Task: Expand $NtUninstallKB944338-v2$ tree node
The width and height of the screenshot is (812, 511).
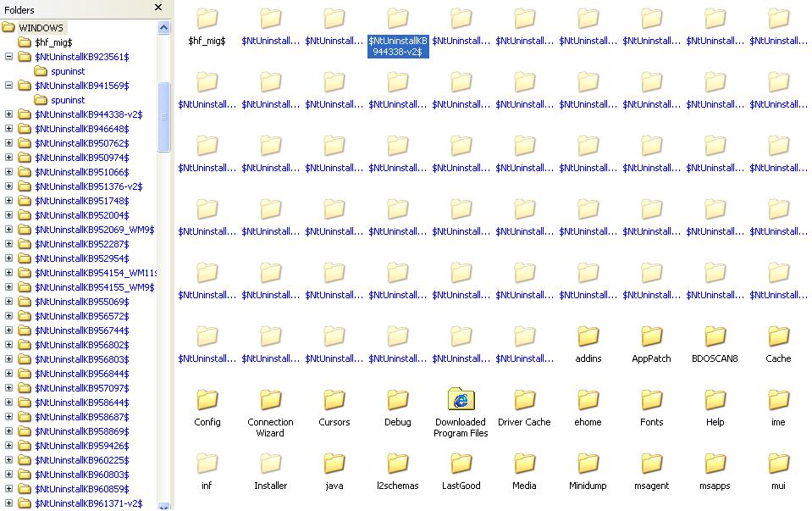Action: (x=8, y=114)
